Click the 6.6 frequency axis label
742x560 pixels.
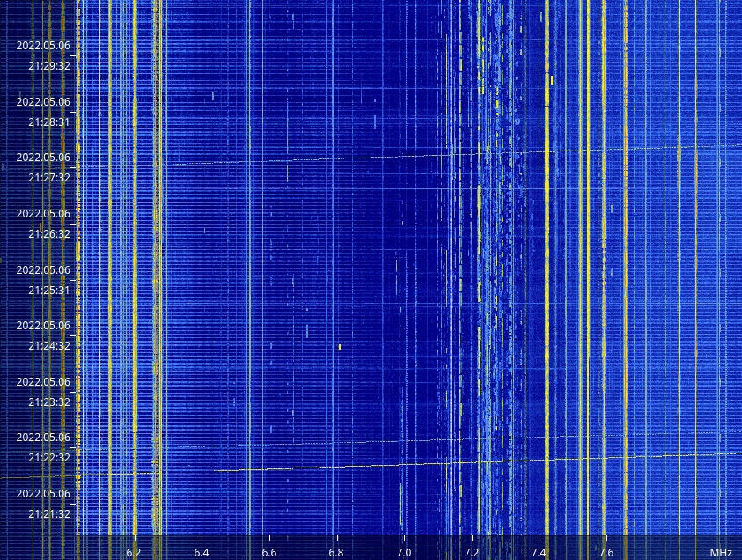point(268,552)
